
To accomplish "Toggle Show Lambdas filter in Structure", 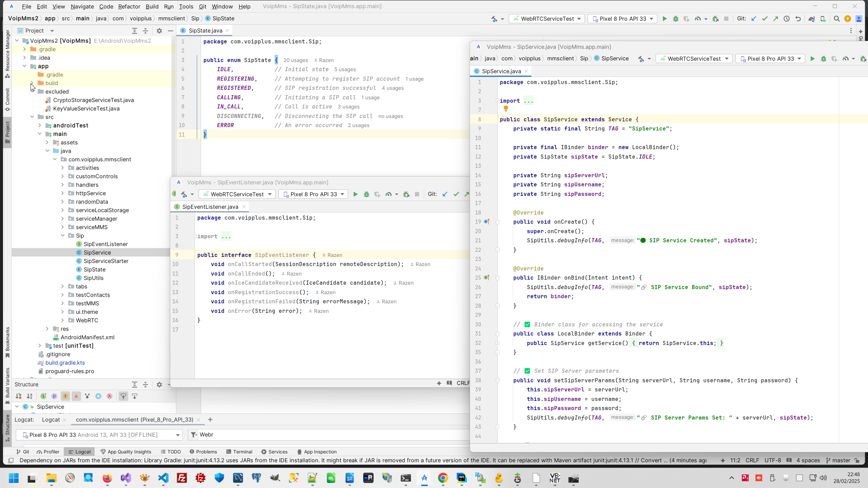I will point(110,396).
